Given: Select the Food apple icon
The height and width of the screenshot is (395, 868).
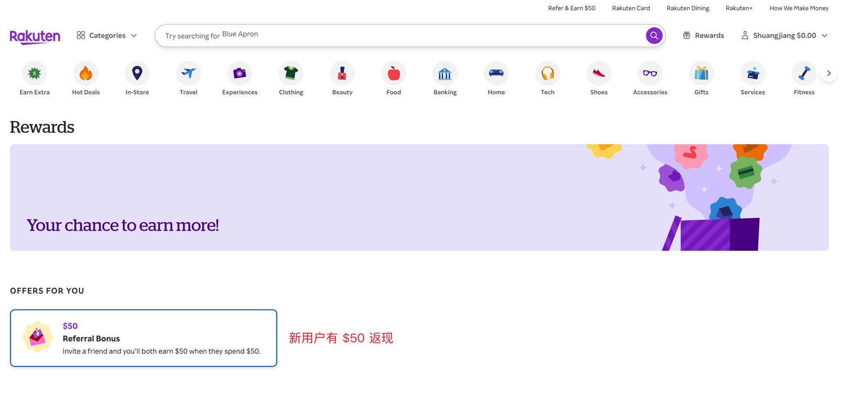Looking at the screenshot, I should point(394,73).
